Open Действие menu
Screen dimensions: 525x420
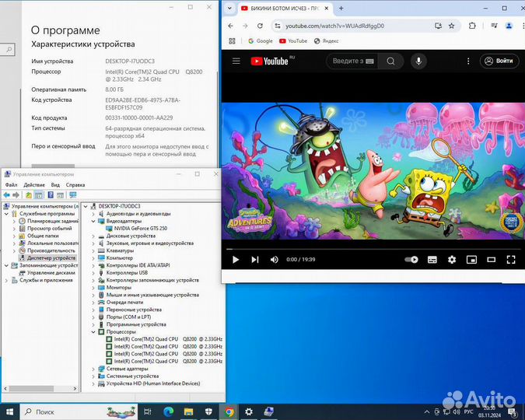tap(34, 185)
